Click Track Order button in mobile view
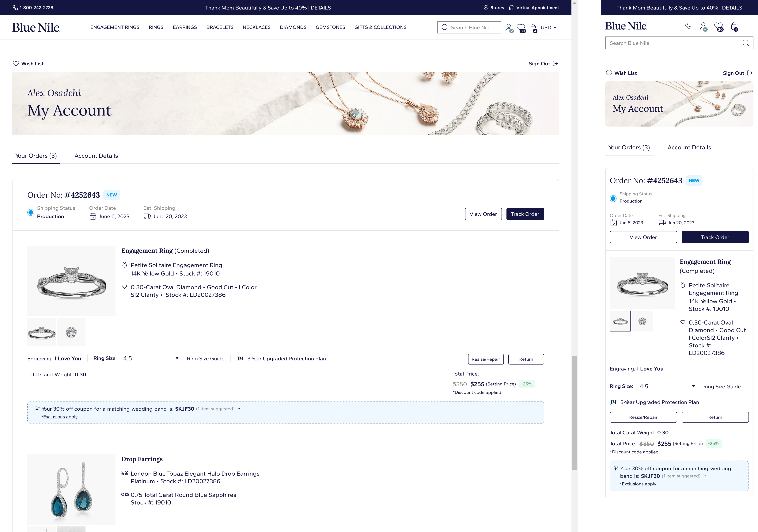 715,237
